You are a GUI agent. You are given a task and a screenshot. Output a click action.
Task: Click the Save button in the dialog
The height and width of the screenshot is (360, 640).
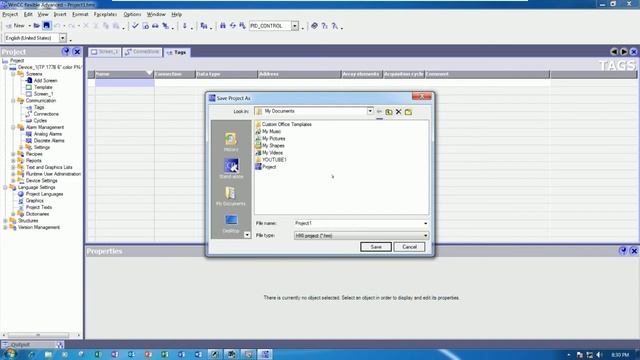(x=376, y=247)
